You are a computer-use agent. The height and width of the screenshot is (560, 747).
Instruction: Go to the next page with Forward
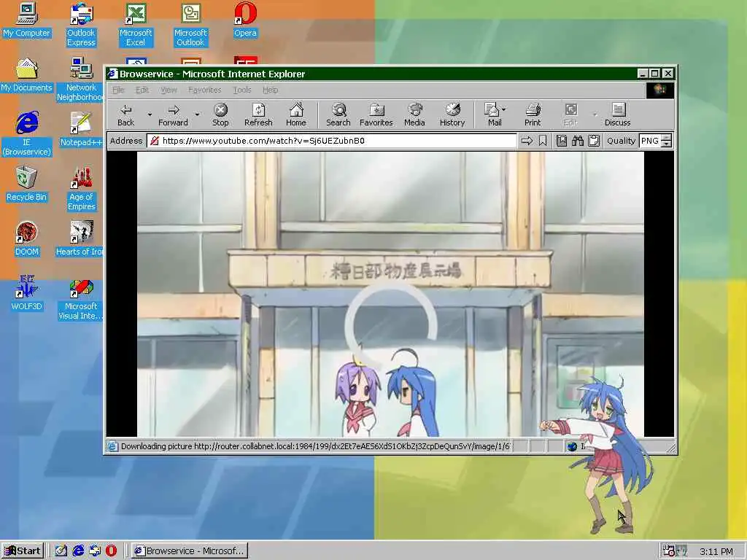point(173,114)
